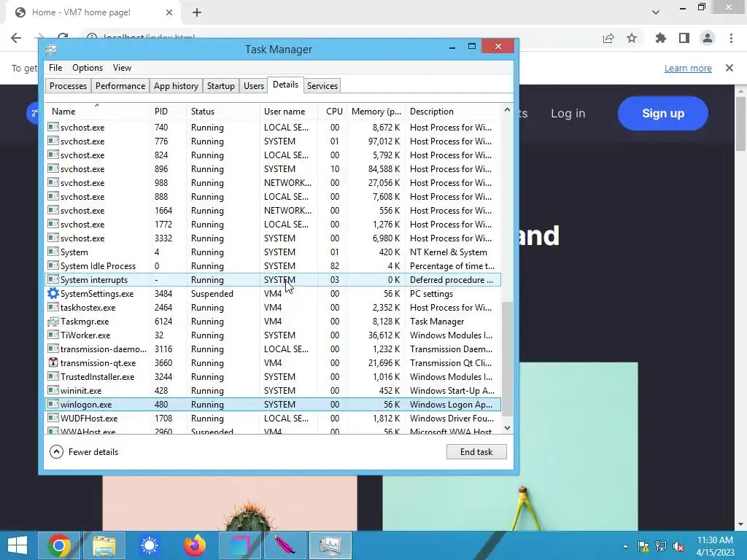Open the Options menu in Task Manager
This screenshot has height=560, width=747.
pos(88,68)
